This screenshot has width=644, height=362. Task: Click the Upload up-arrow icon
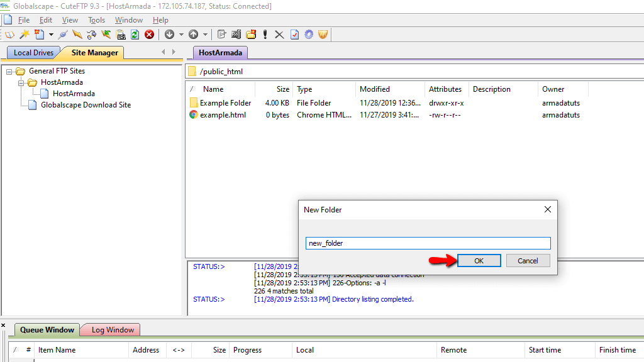(x=194, y=35)
